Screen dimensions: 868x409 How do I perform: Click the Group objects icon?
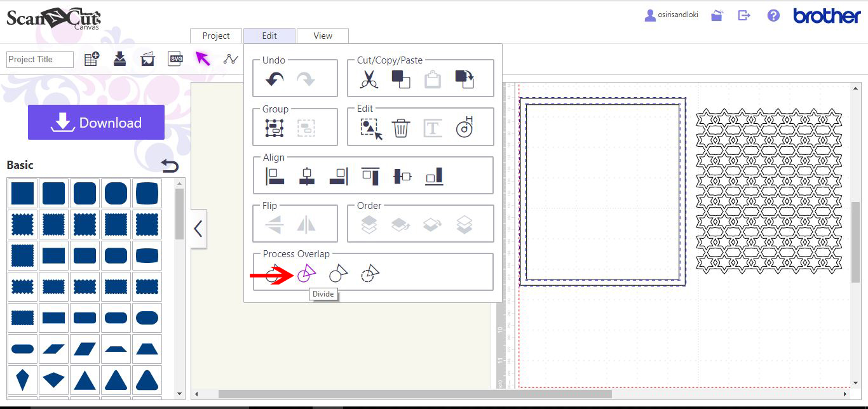pyautogui.click(x=275, y=126)
